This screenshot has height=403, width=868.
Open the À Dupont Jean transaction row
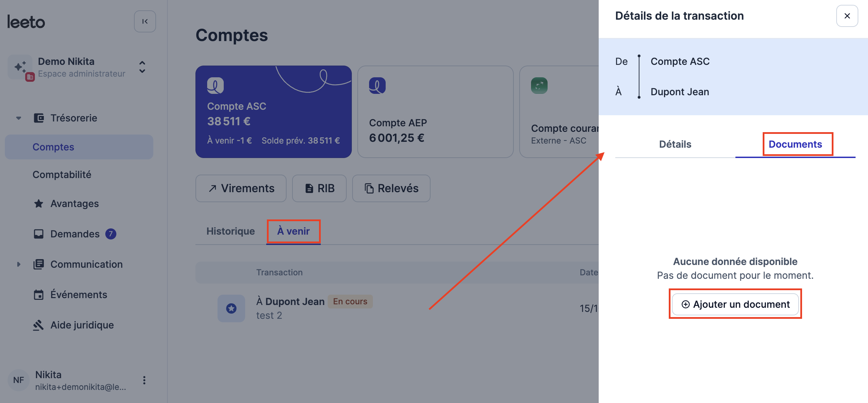click(x=397, y=308)
